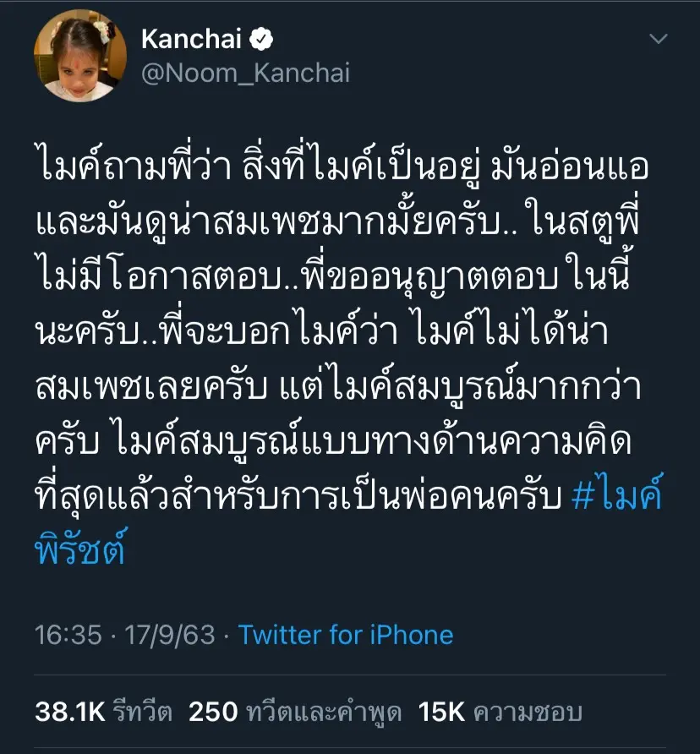Open the ความชอบ likes list
700x754 pixels.
(527, 713)
